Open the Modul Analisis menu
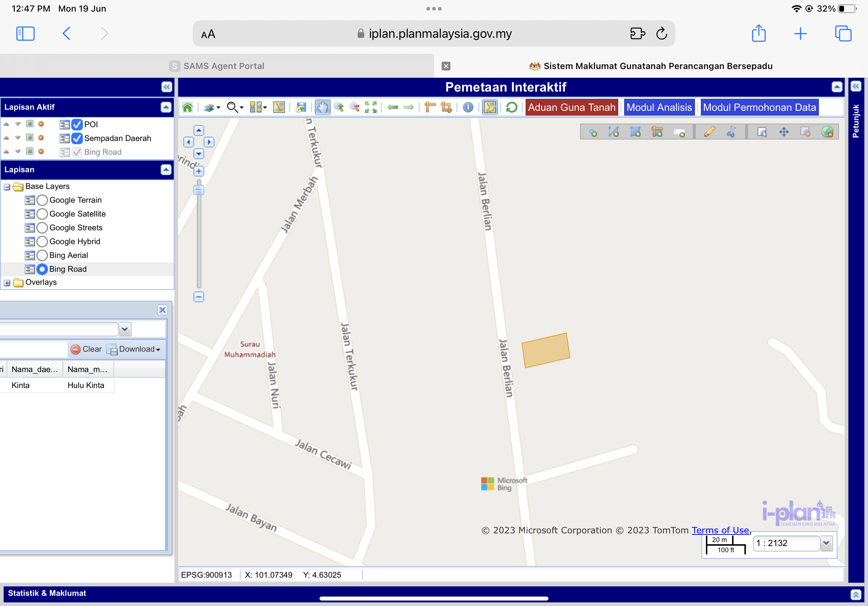The image size is (868, 606). coord(659,108)
